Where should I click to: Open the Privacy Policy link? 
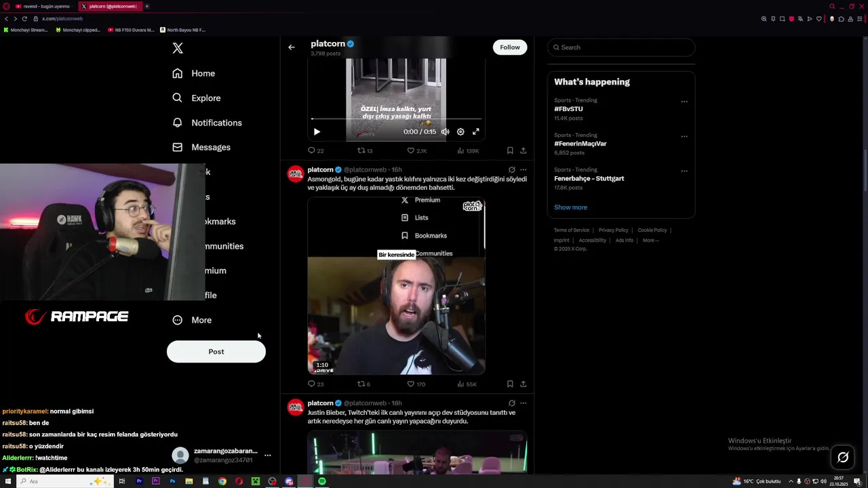pos(614,230)
